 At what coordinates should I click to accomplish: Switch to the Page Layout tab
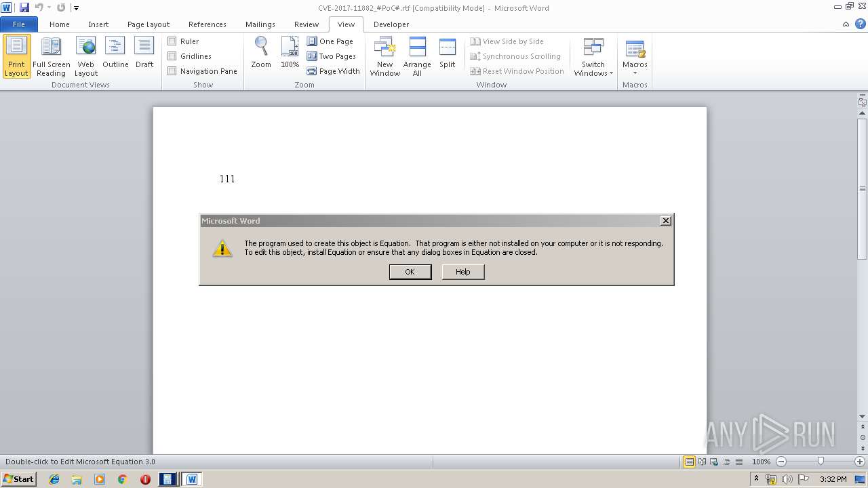click(x=149, y=24)
